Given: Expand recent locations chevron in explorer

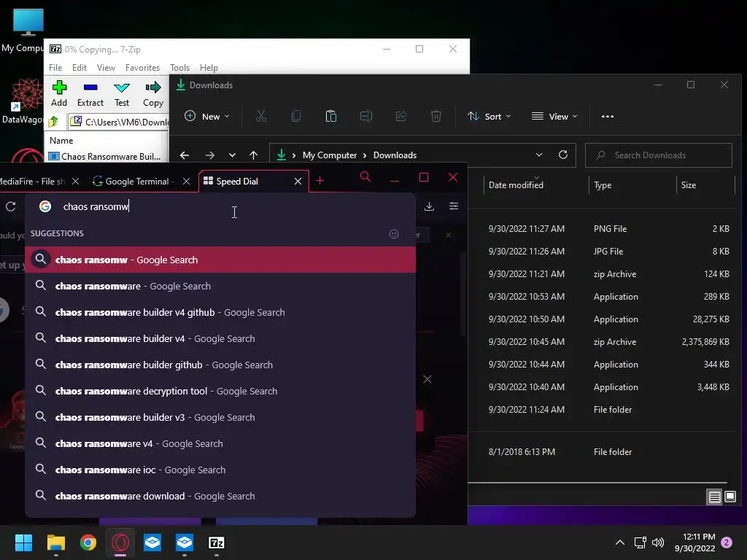Looking at the screenshot, I should point(232,155).
